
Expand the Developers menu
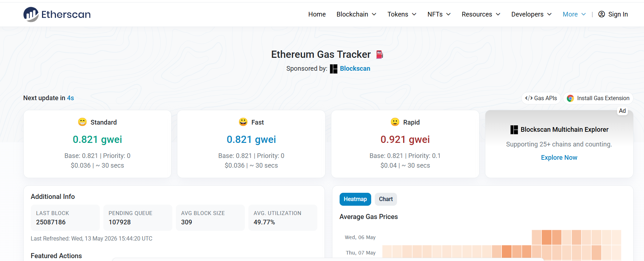[531, 14]
